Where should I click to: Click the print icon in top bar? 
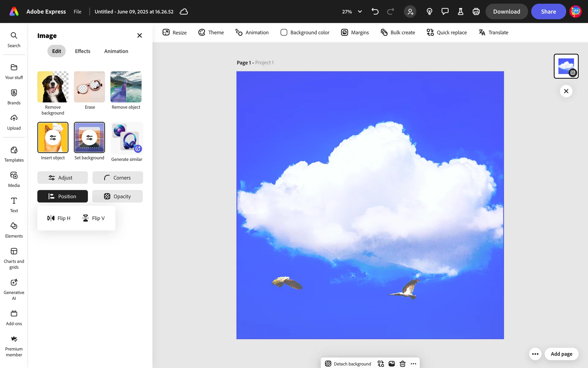coord(476,12)
